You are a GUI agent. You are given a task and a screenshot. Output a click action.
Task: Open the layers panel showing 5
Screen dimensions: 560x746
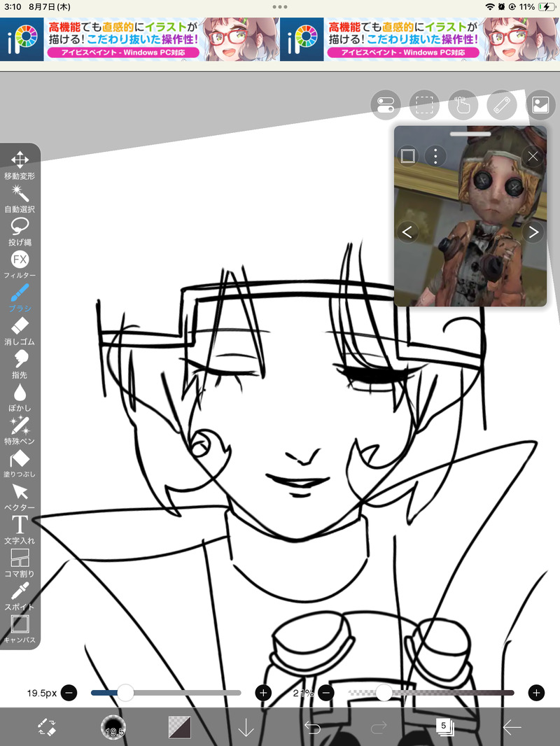point(445,727)
